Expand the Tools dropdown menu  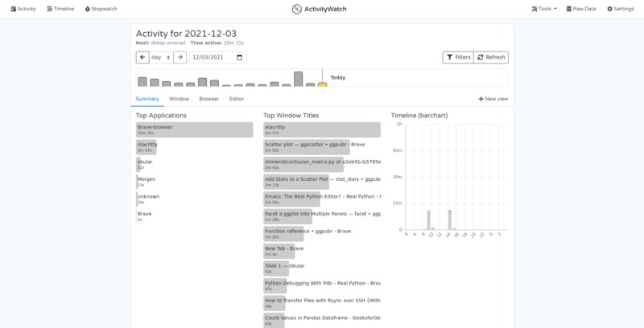(544, 9)
